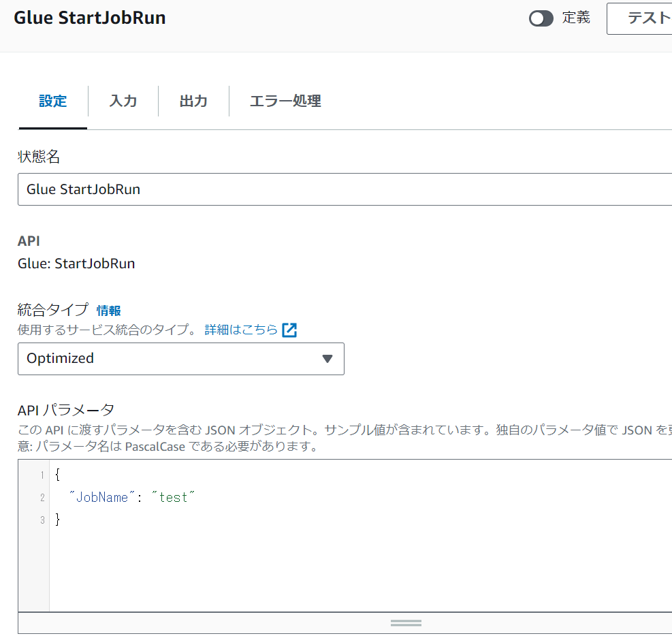
Task: Click the external link icon beside 詳細はこちら
Action: pyautogui.click(x=289, y=330)
